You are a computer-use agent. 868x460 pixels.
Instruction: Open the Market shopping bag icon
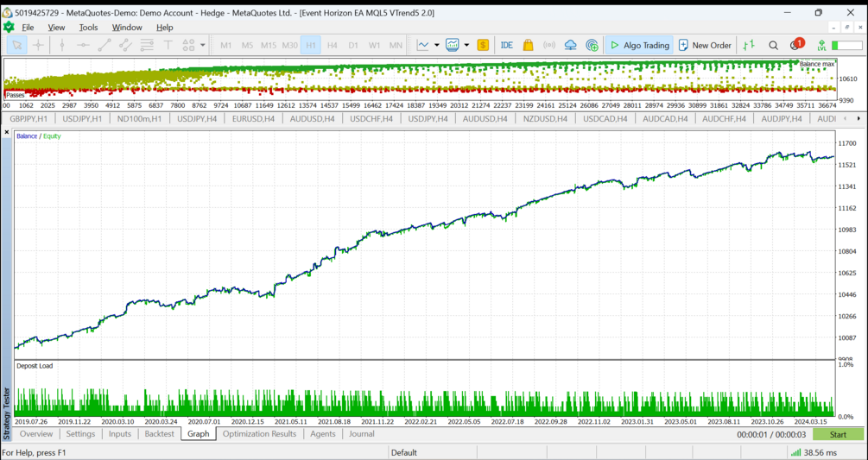(528, 46)
